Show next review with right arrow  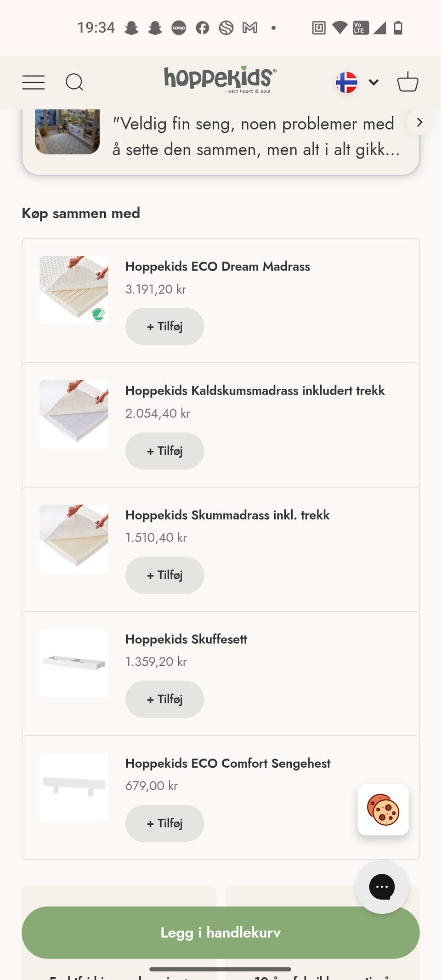tap(419, 123)
